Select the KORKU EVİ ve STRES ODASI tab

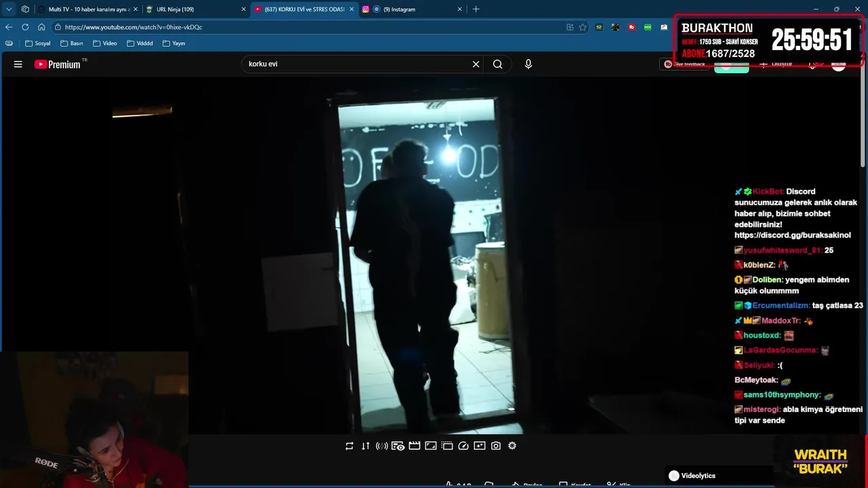coord(304,9)
